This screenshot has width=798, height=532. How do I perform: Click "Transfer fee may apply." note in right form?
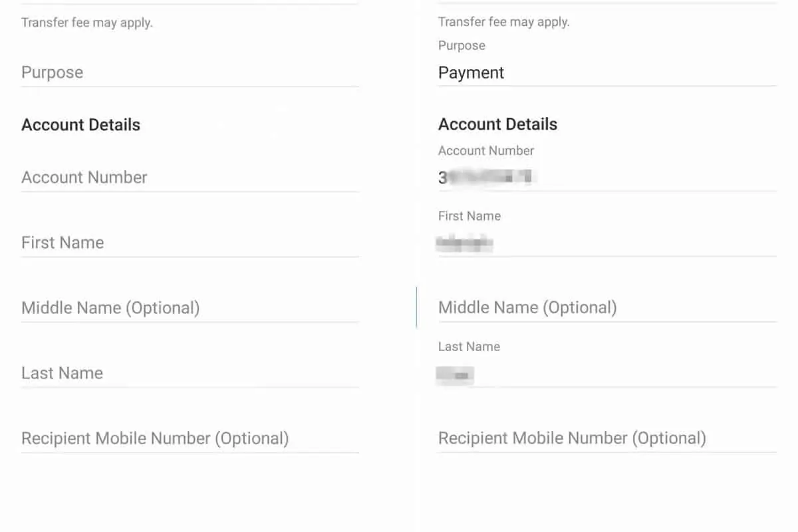point(504,22)
